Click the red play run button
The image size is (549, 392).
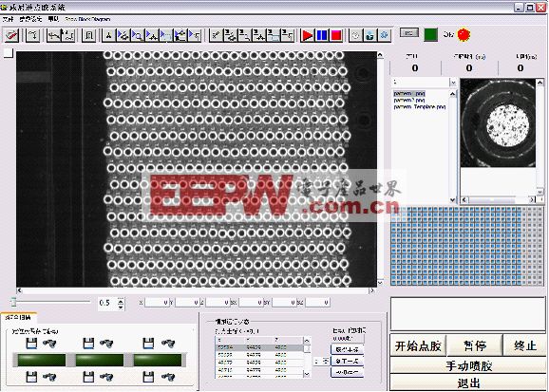[307, 35]
